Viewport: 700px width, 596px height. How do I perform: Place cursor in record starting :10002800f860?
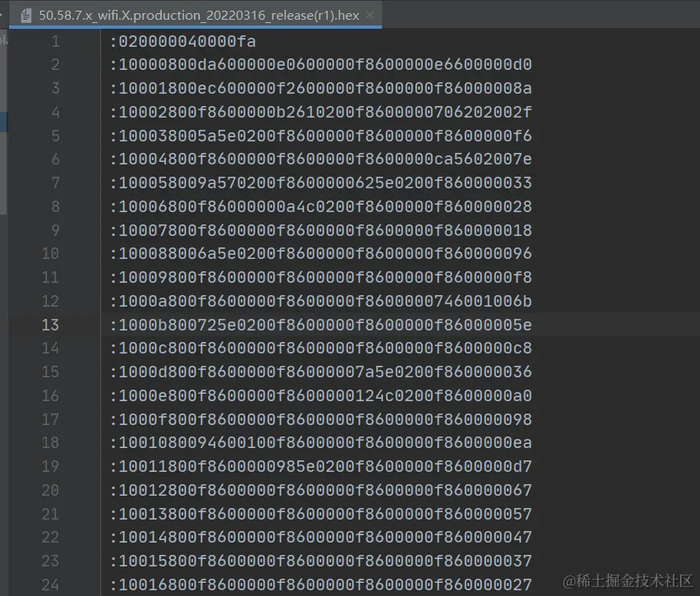point(321,112)
